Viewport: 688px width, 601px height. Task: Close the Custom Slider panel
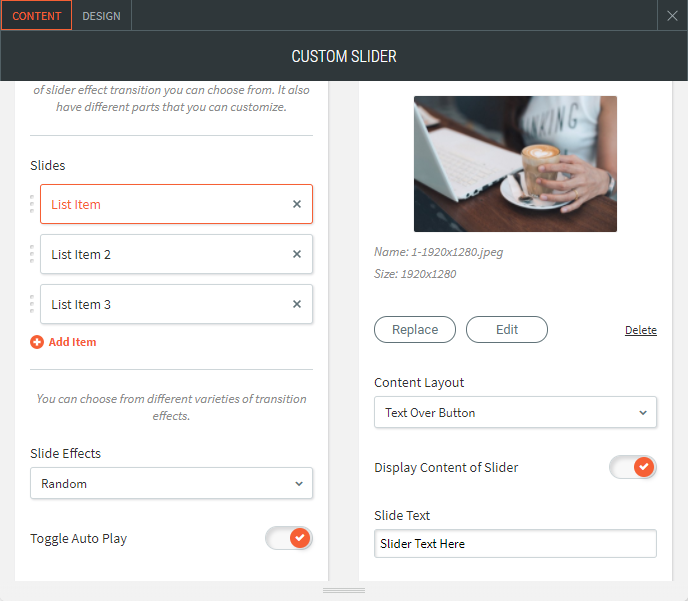click(673, 16)
